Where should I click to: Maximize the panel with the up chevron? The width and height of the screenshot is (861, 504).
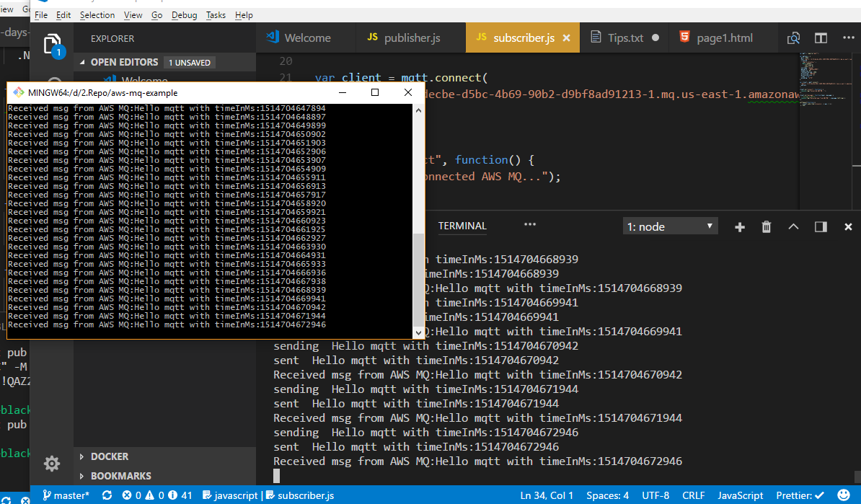click(x=793, y=227)
